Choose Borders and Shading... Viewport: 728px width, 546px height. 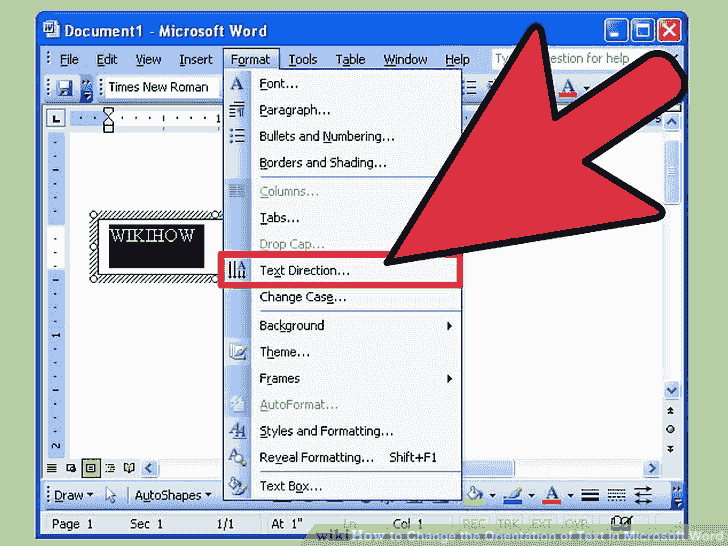pos(343,163)
